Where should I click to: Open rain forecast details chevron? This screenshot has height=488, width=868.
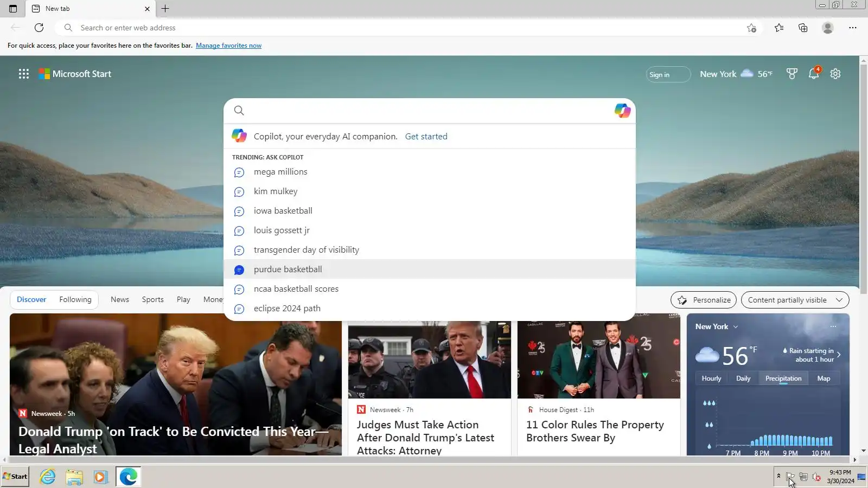839,355
